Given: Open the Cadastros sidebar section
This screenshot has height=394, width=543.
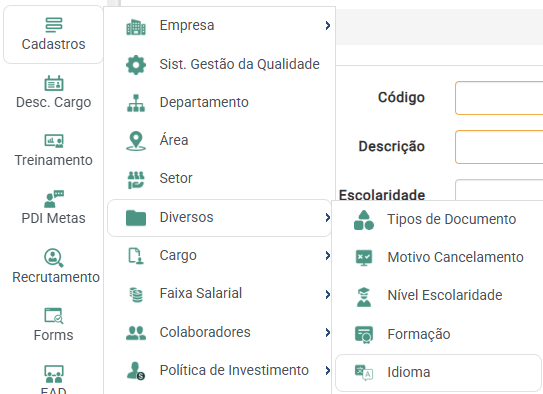Looking at the screenshot, I should [x=53, y=35].
